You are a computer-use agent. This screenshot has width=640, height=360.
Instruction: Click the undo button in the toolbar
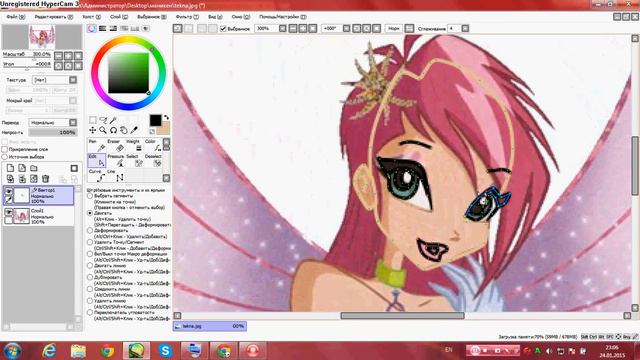(x=178, y=28)
